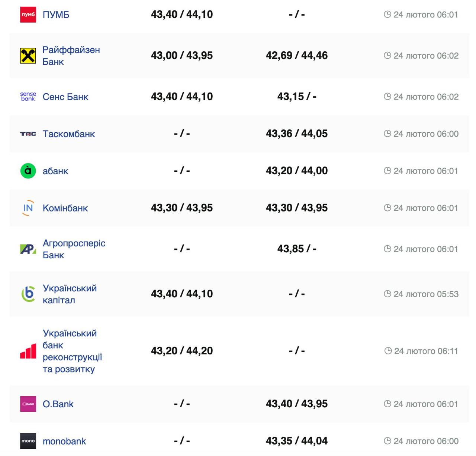The height and width of the screenshot is (456, 476).
Task: Click the clock icon in O.Bank row
Action: [x=387, y=404]
